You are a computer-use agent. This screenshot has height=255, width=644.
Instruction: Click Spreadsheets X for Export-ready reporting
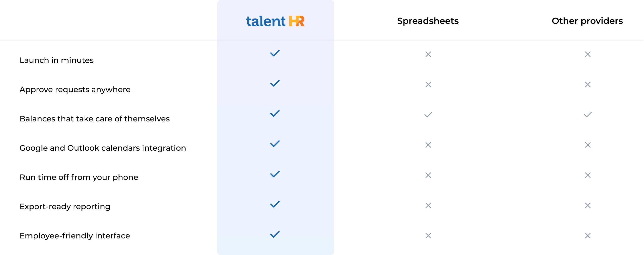428,205
